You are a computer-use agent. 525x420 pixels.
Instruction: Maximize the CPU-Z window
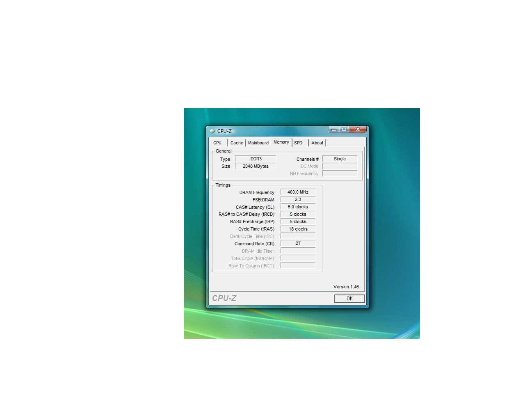[344, 130]
